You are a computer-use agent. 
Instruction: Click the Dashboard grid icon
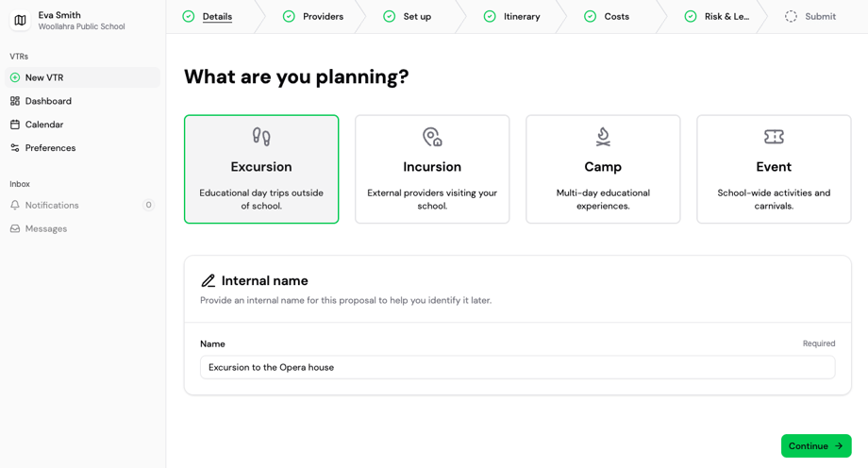[15, 101]
